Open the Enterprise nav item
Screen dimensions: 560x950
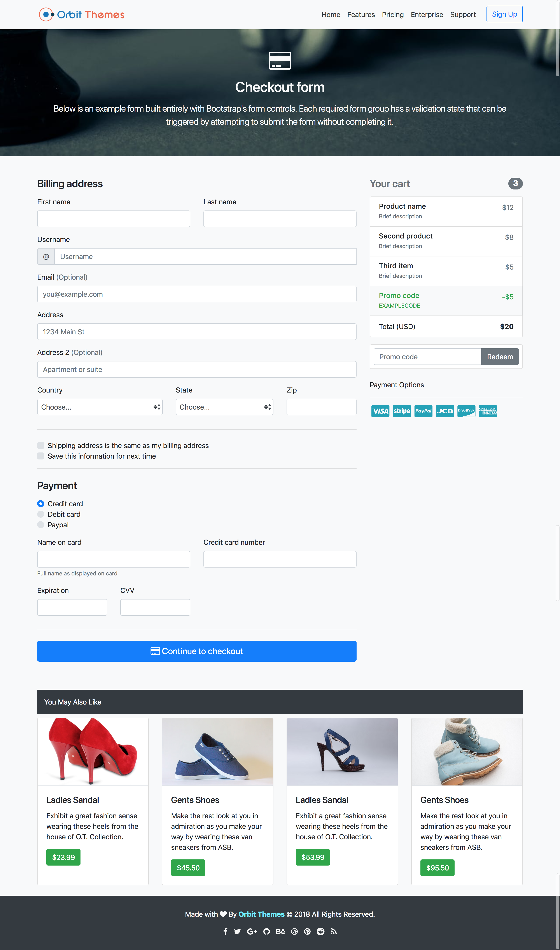(427, 14)
